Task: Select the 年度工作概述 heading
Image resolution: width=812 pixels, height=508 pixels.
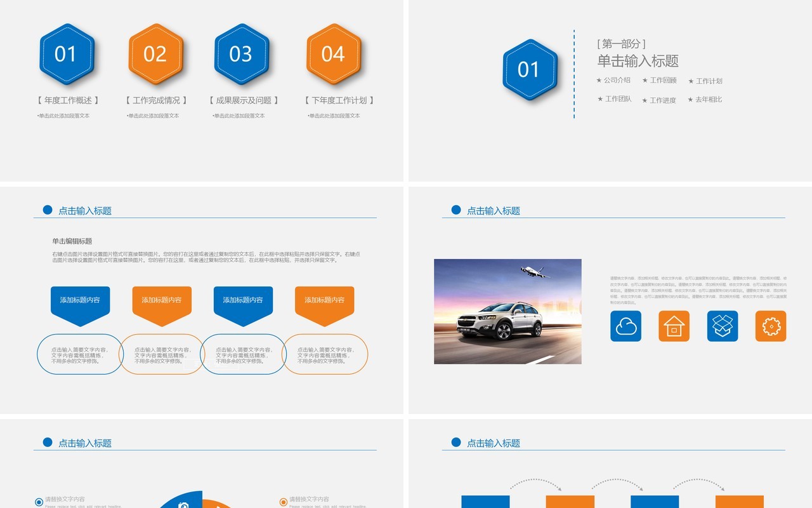Action: tap(68, 100)
